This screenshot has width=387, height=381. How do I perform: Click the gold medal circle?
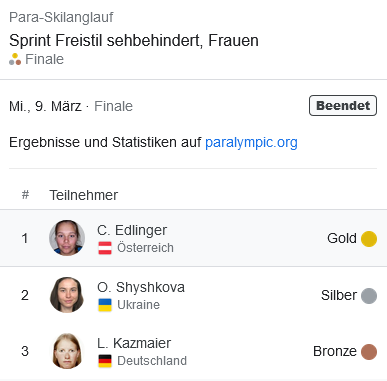click(x=369, y=239)
